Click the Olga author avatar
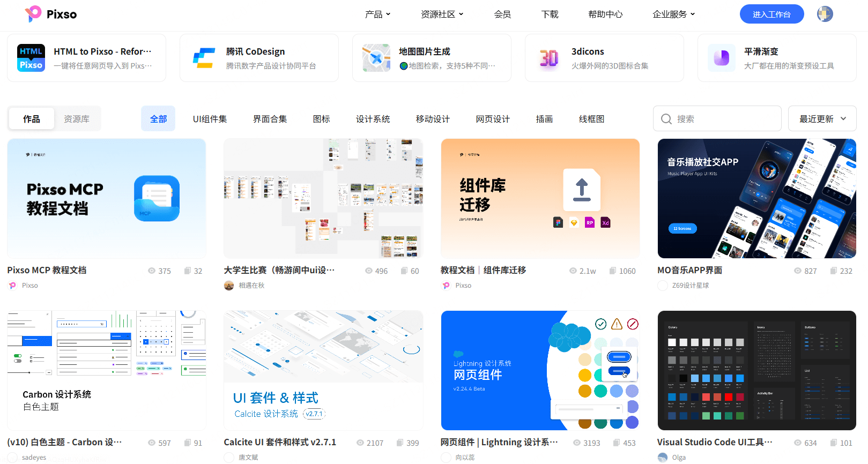Viewport: 868px width, 464px height. [663, 458]
